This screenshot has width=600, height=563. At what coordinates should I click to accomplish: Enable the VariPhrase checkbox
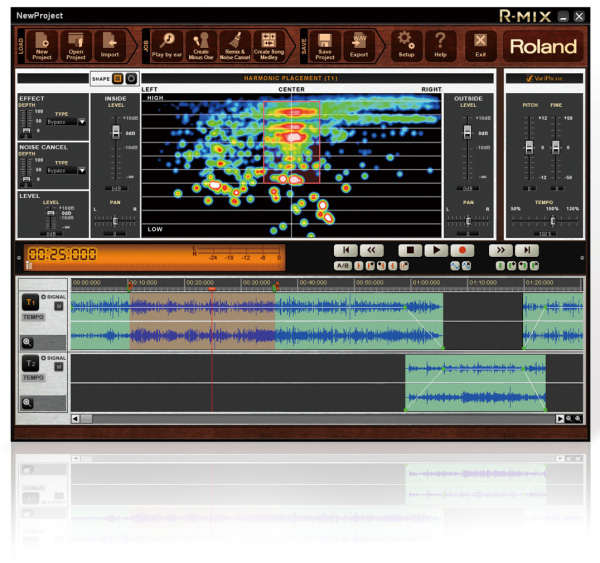click(530, 78)
